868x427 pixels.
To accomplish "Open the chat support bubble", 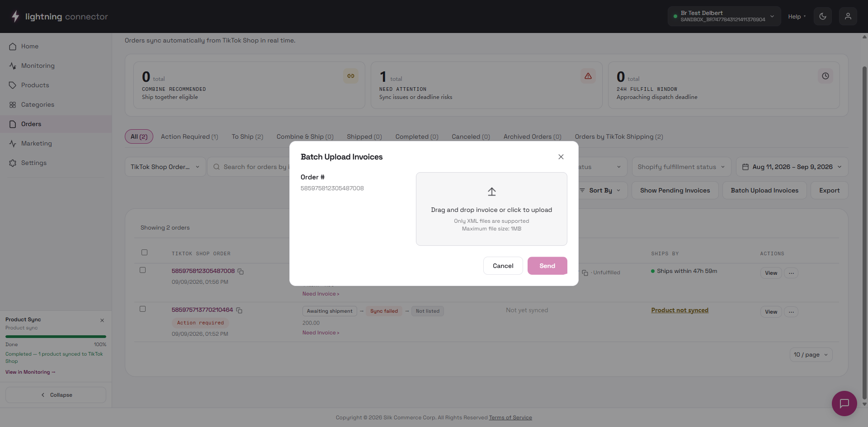I will (x=844, y=404).
